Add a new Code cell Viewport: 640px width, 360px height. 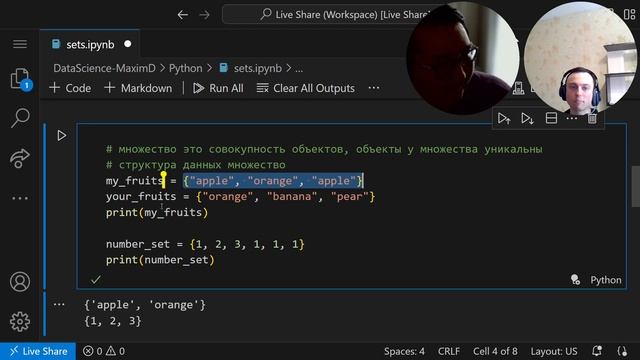tap(70, 88)
